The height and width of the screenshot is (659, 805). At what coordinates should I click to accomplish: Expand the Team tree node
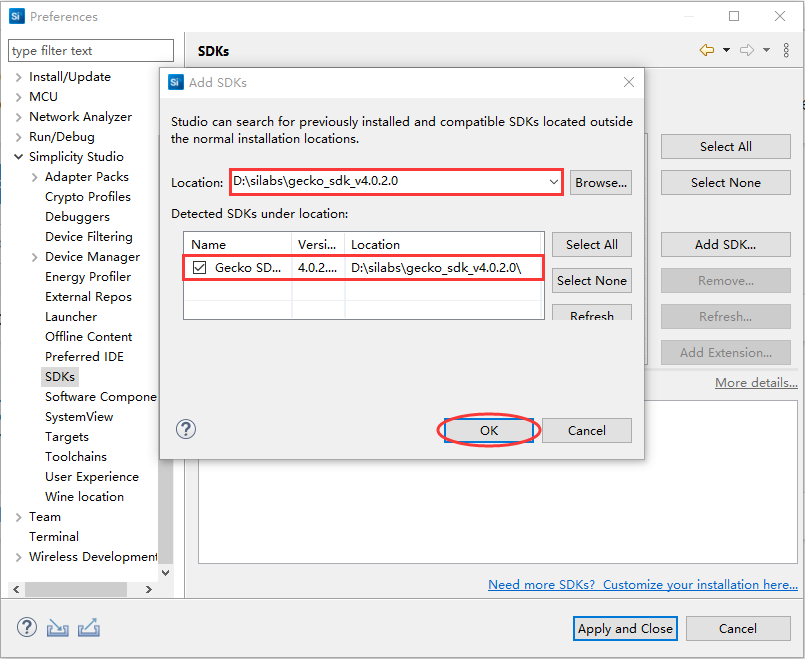[18, 517]
